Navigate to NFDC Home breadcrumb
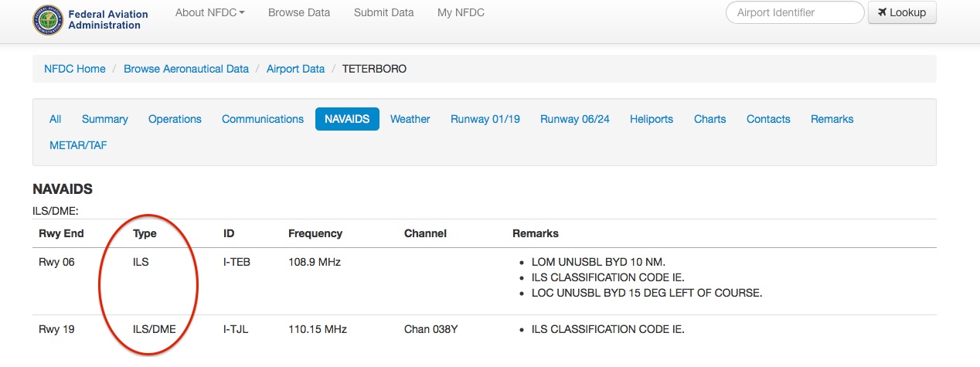Viewport: 980px width, 367px height. click(x=75, y=69)
